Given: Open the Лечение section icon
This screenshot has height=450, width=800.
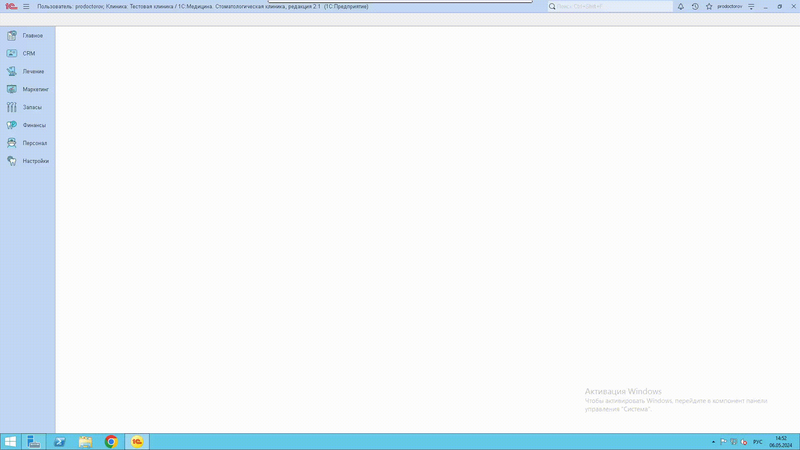Looking at the screenshot, I should (12, 71).
